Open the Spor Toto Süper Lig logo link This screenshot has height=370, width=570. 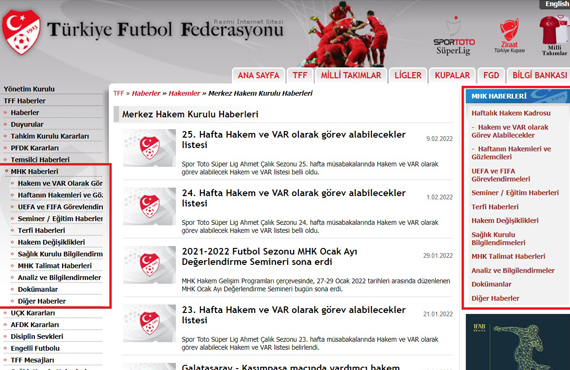coord(454,36)
